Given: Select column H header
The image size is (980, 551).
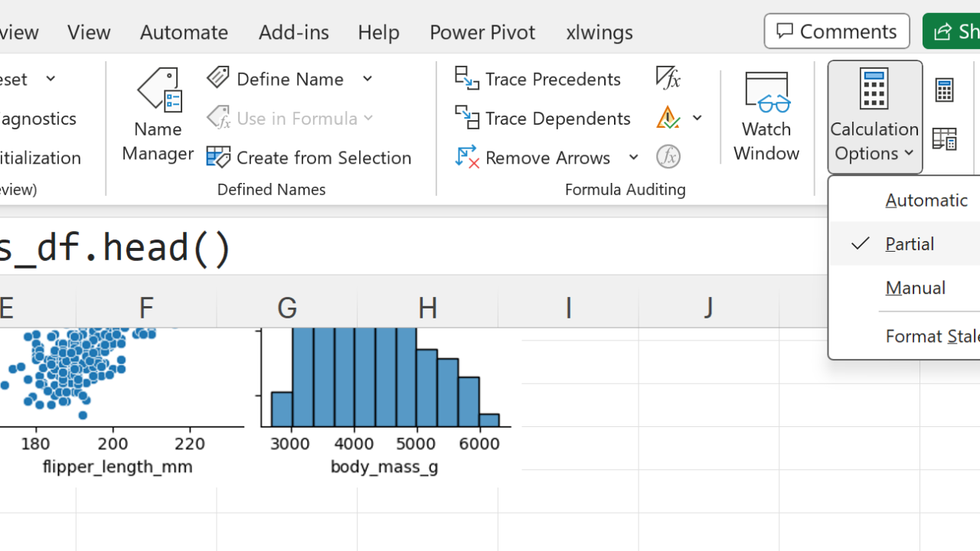Looking at the screenshot, I should click(427, 308).
